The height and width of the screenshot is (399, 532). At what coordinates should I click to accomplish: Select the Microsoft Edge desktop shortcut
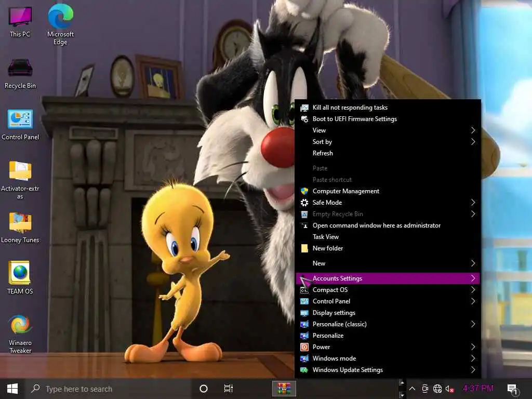[60, 25]
